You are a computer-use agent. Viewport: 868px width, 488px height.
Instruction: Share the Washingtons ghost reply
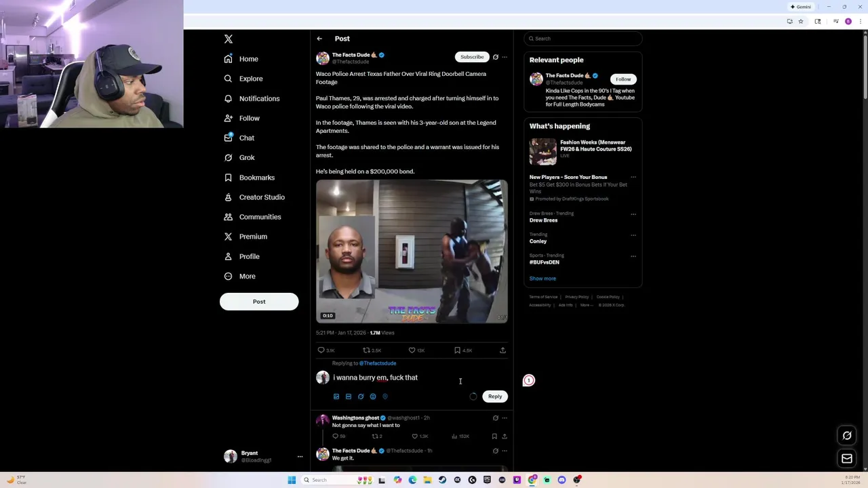click(x=504, y=436)
